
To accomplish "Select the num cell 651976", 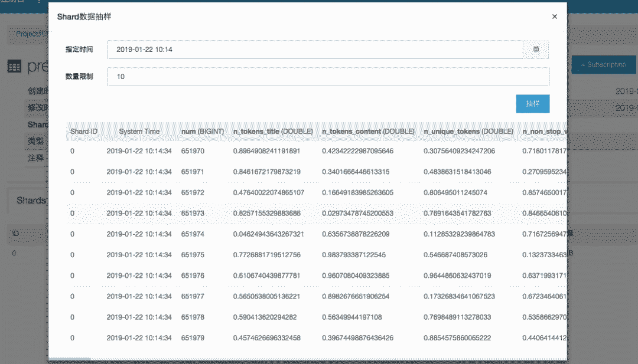I will coord(193,276).
